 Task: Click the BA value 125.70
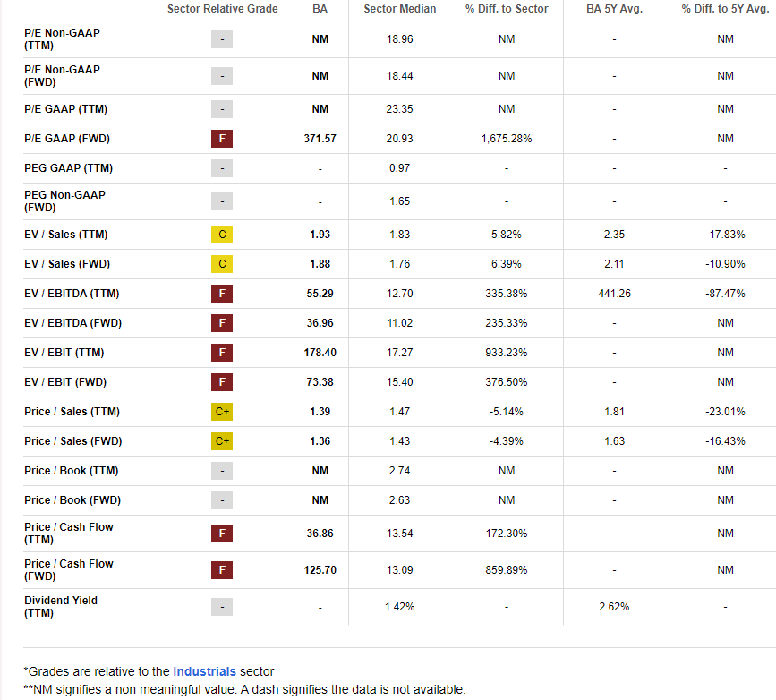click(x=320, y=570)
